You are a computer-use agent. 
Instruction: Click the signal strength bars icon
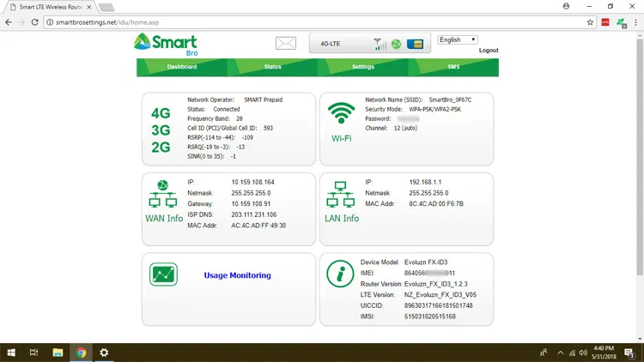[x=380, y=44]
